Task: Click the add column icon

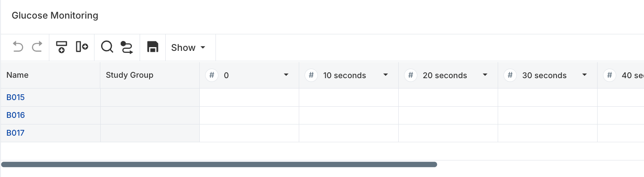Action: click(82, 47)
